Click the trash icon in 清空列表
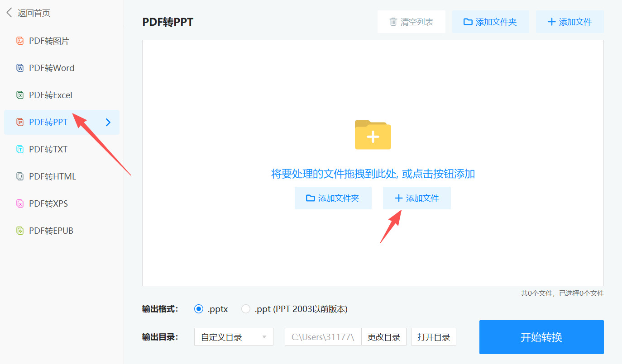 [x=393, y=22]
